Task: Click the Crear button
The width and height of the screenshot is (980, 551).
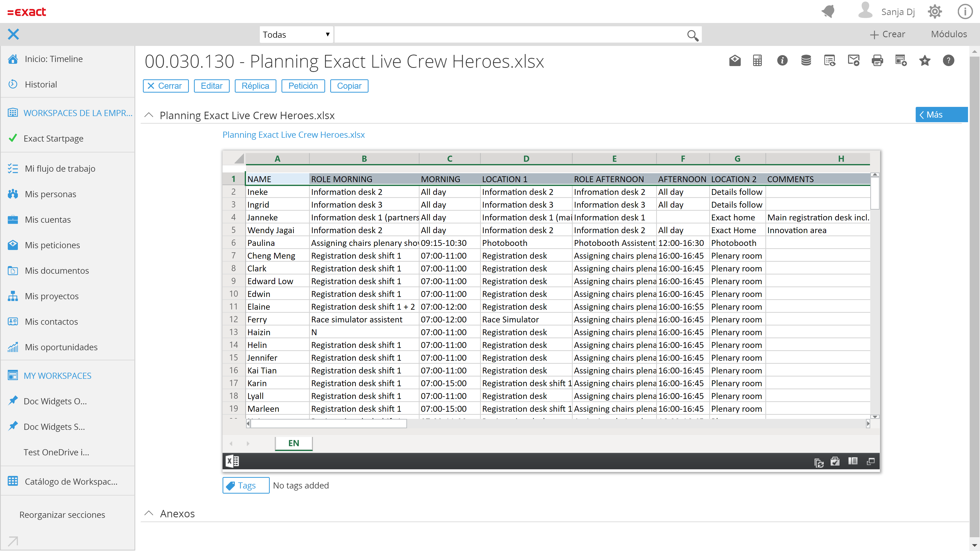Action: click(x=887, y=34)
